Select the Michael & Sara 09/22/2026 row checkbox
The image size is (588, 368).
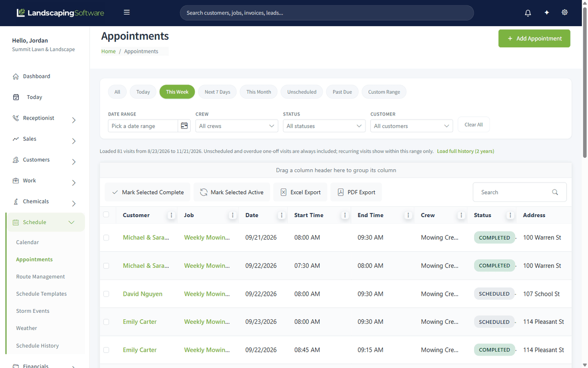pyautogui.click(x=106, y=266)
